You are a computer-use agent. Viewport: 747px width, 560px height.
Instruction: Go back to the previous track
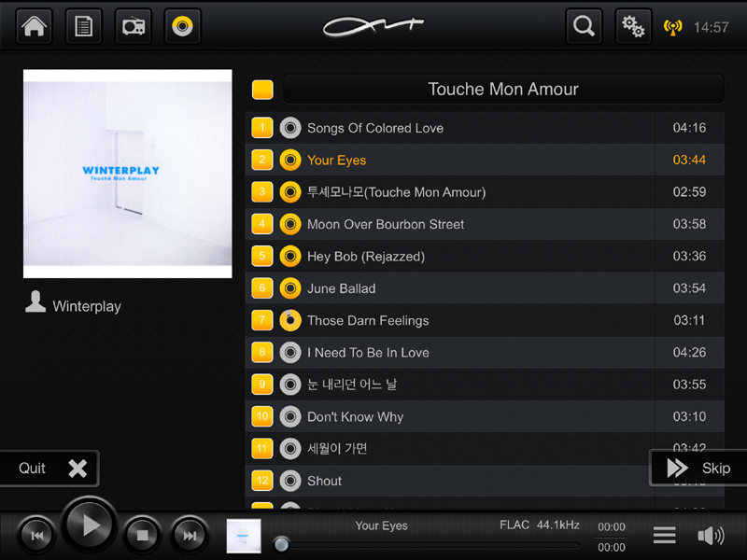[37, 535]
